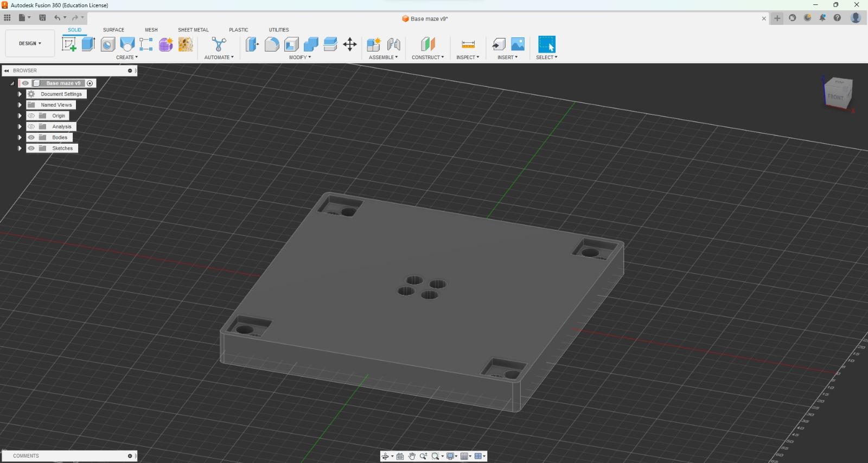Hide the Sketches folder with eye icon

pyautogui.click(x=31, y=148)
